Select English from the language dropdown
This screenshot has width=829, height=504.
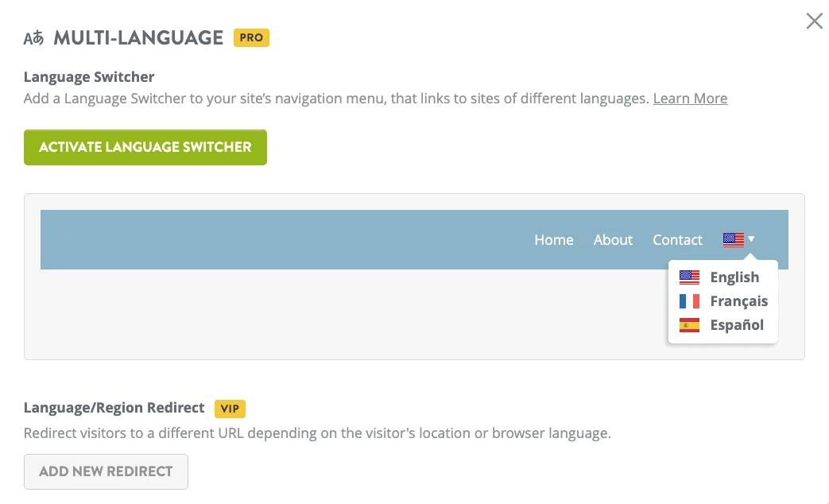(735, 277)
